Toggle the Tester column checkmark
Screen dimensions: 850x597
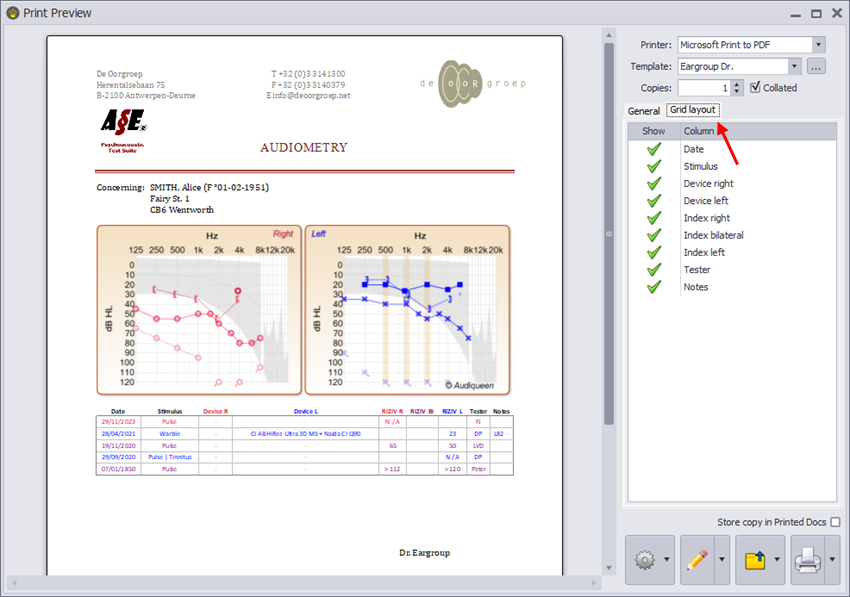[x=654, y=269]
